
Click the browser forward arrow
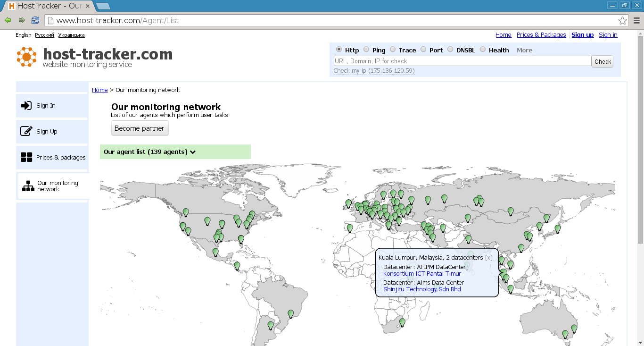coord(22,20)
